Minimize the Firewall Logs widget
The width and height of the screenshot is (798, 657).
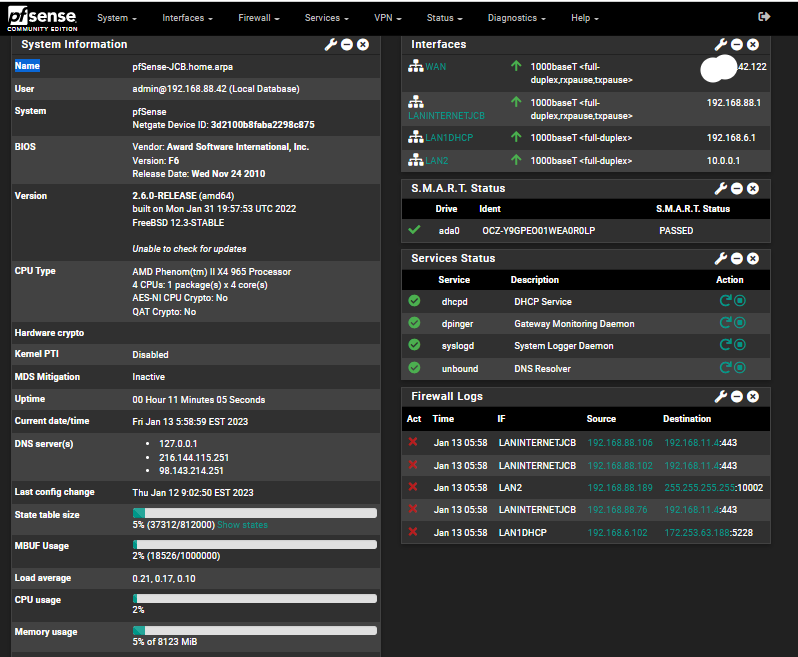click(737, 396)
